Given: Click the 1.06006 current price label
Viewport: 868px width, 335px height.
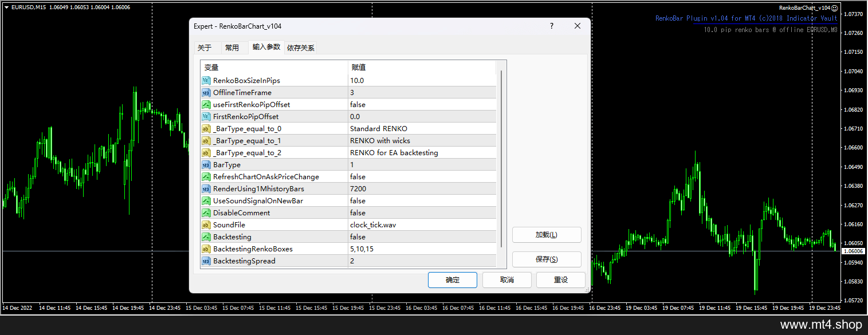Looking at the screenshot, I should click(x=854, y=251).
